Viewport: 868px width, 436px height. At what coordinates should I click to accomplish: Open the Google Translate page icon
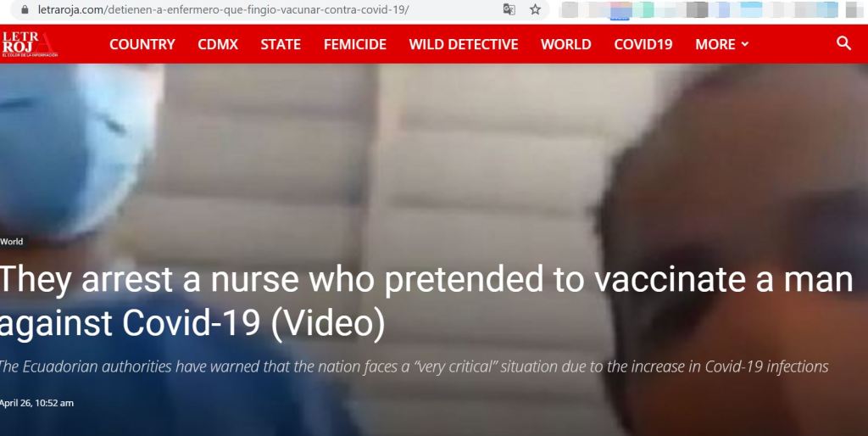pyautogui.click(x=509, y=9)
